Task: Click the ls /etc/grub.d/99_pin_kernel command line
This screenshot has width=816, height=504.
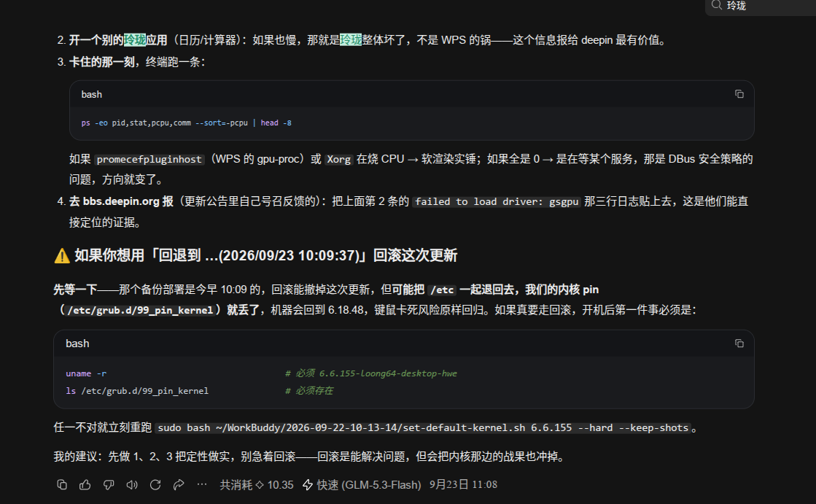Action: [137, 391]
